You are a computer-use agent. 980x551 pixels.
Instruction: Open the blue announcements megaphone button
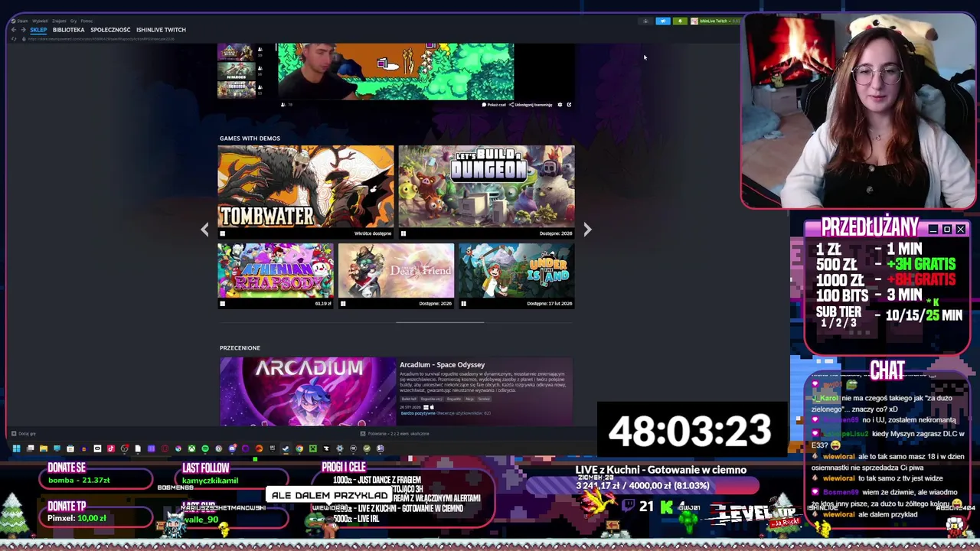pyautogui.click(x=663, y=21)
